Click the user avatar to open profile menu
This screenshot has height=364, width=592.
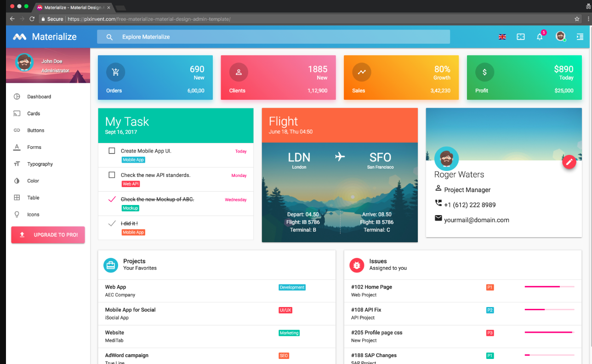click(560, 36)
